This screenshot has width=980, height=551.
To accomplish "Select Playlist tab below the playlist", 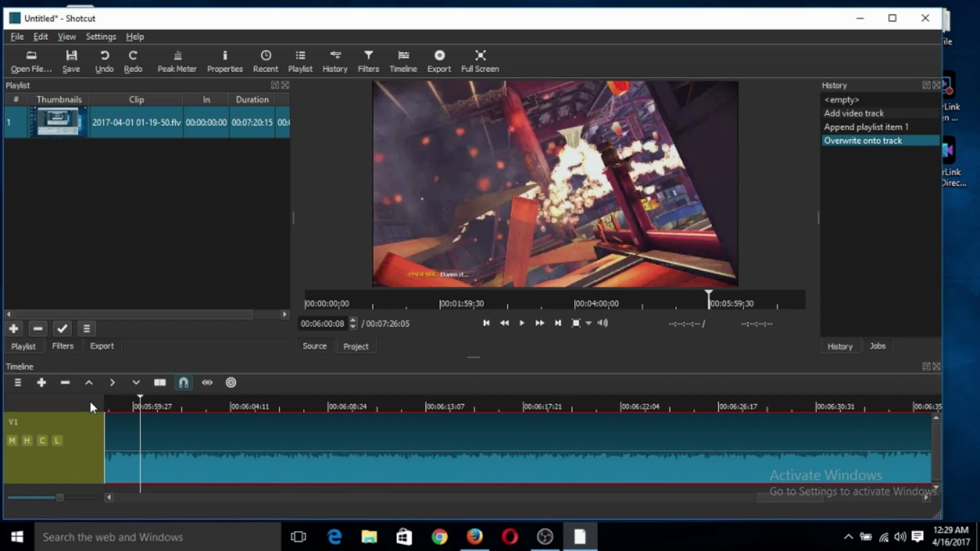I will tap(23, 346).
